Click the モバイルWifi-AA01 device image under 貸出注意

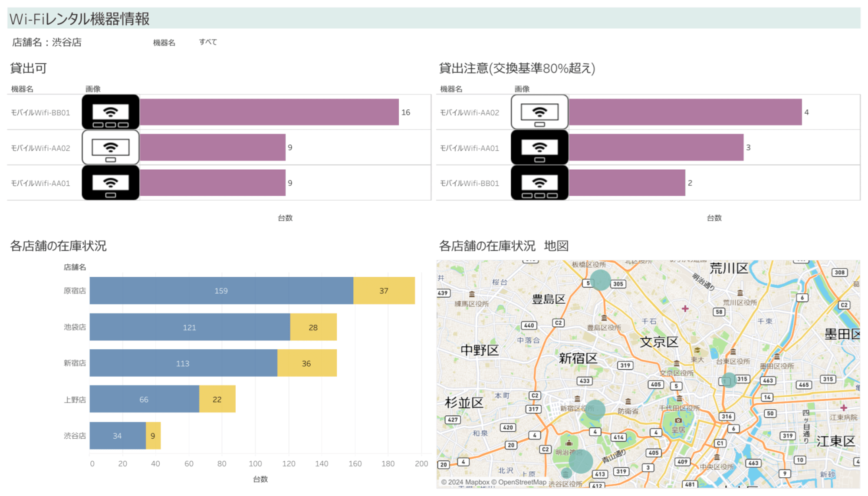539,148
